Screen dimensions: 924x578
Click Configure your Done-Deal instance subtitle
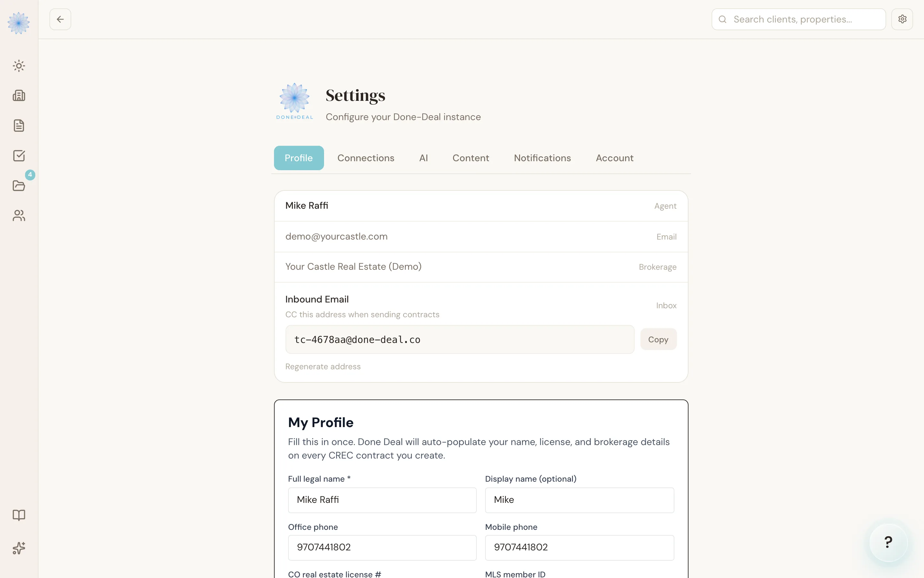pyautogui.click(x=403, y=117)
